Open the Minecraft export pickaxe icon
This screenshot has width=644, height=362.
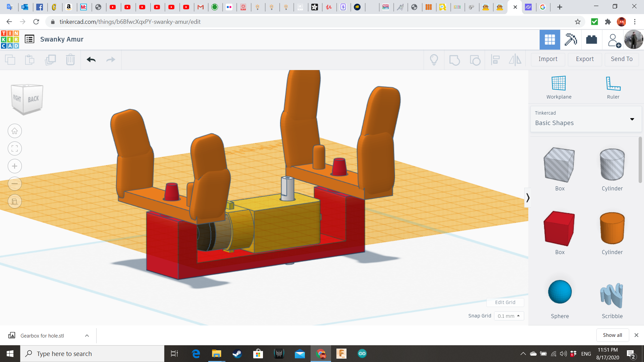click(571, 40)
